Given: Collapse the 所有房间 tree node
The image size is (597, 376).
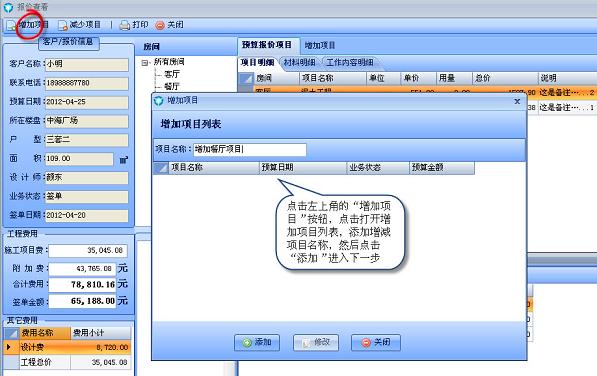Looking at the screenshot, I should tap(144, 63).
